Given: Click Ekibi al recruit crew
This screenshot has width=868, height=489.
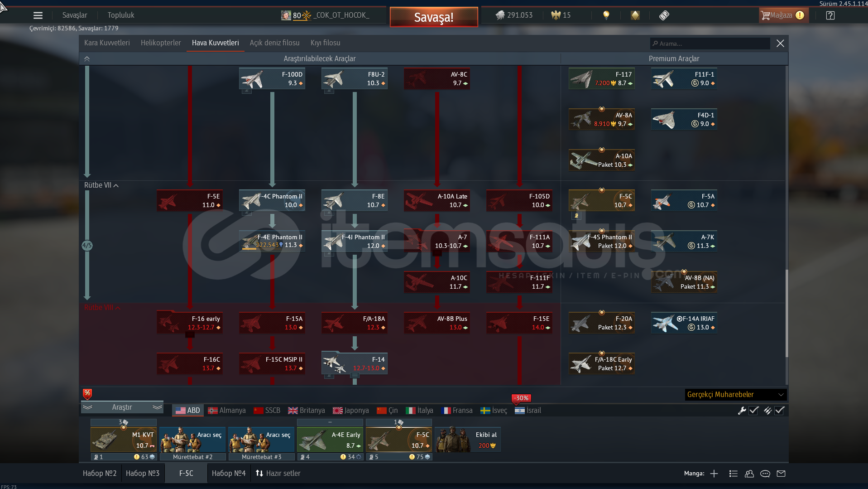Looking at the screenshot, I should pyautogui.click(x=468, y=440).
